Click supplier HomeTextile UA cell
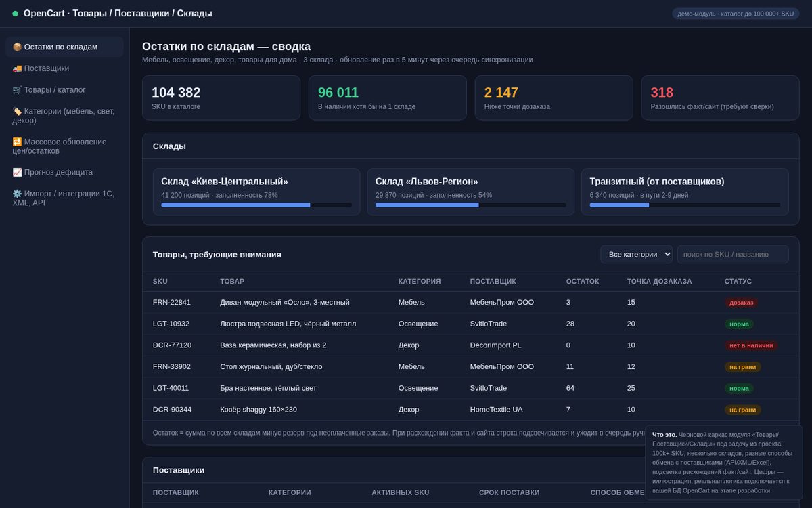This screenshot has height=508, width=812. point(496,410)
